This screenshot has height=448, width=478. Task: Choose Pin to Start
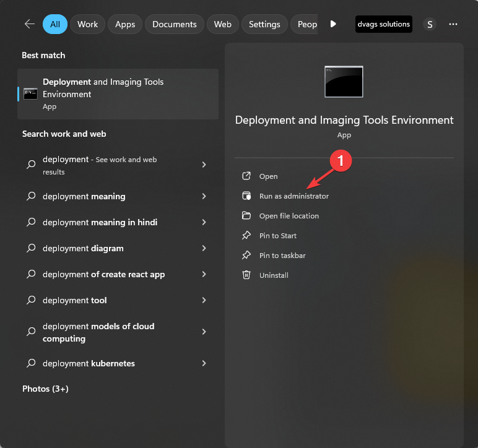[278, 236]
